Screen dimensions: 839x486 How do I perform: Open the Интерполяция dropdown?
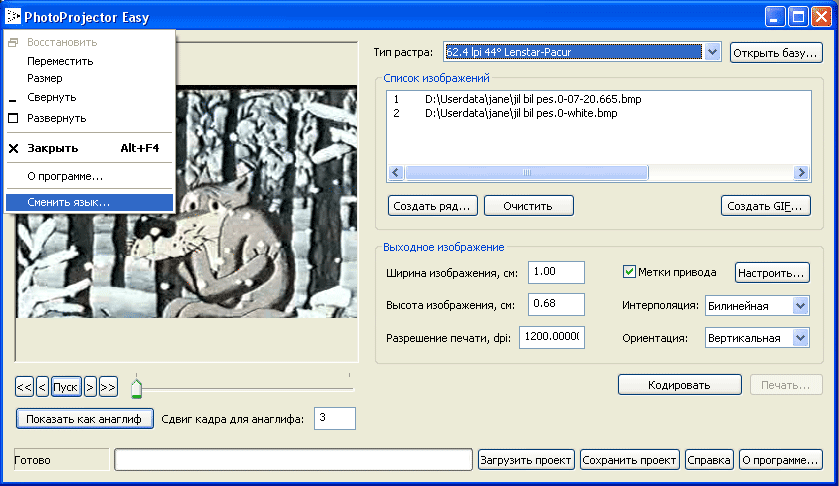click(800, 306)
